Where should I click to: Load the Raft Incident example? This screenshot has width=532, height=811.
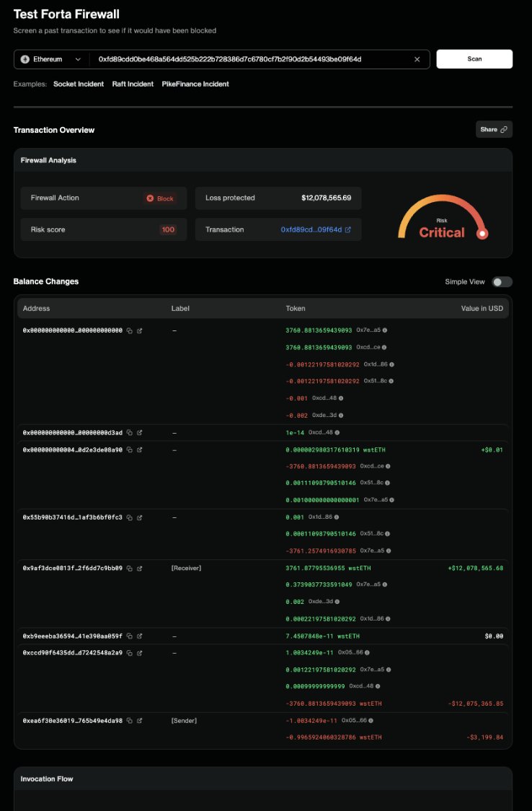coord(133,84)
